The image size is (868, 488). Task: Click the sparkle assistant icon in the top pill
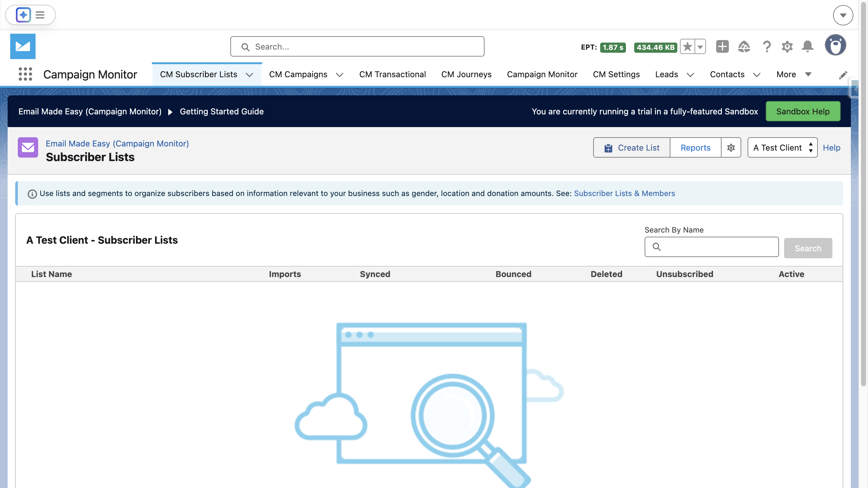(x=23, y=15)
